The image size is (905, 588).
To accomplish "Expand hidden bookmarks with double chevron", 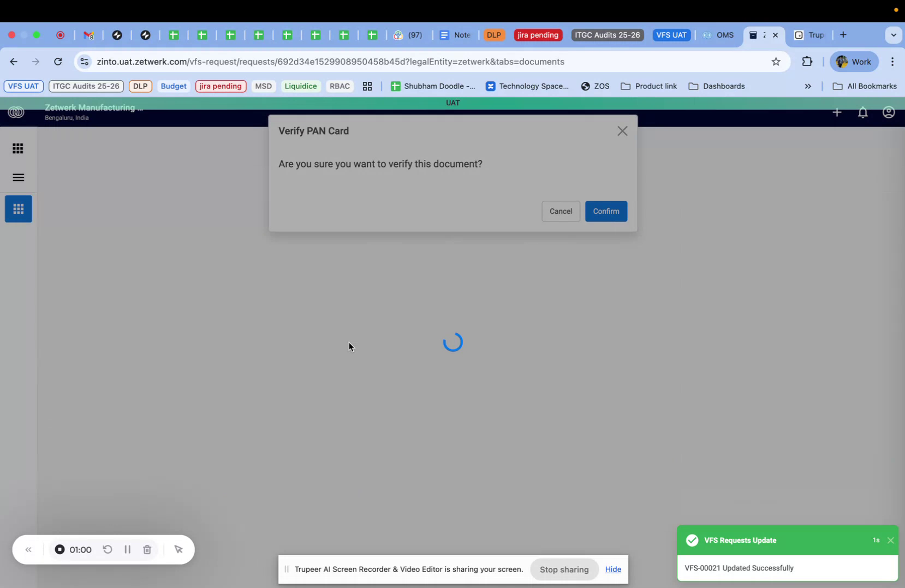I will coord(807,86).
